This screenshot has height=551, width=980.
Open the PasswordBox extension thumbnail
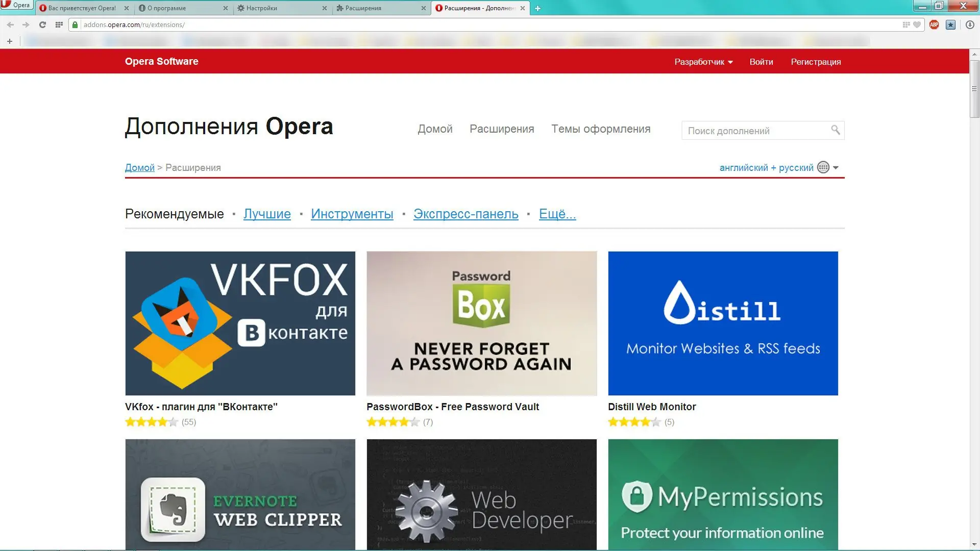[481, 323]
